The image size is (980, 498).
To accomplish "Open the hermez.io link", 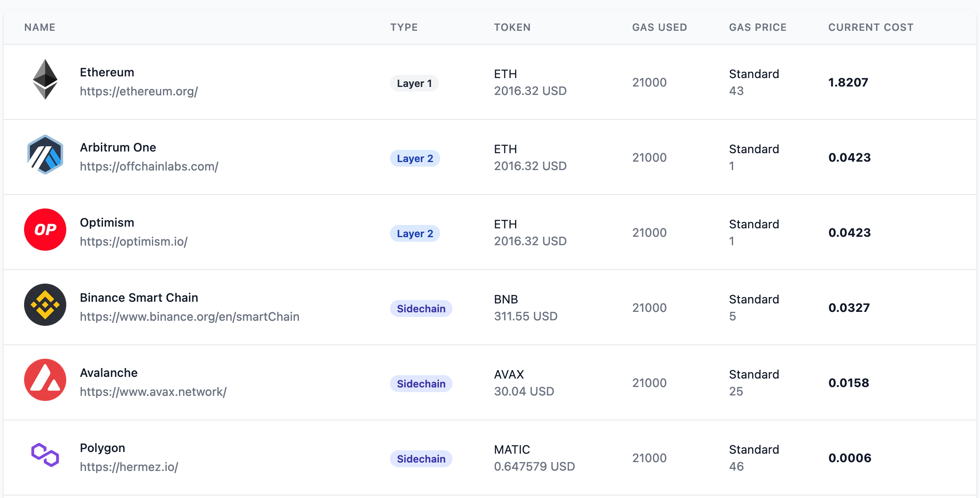I will (x=129, y=467).
